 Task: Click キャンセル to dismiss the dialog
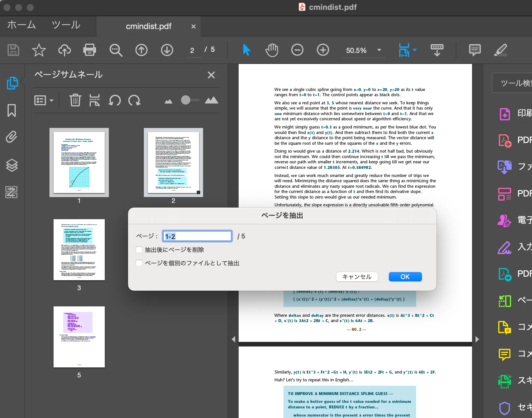click(357, 277)
